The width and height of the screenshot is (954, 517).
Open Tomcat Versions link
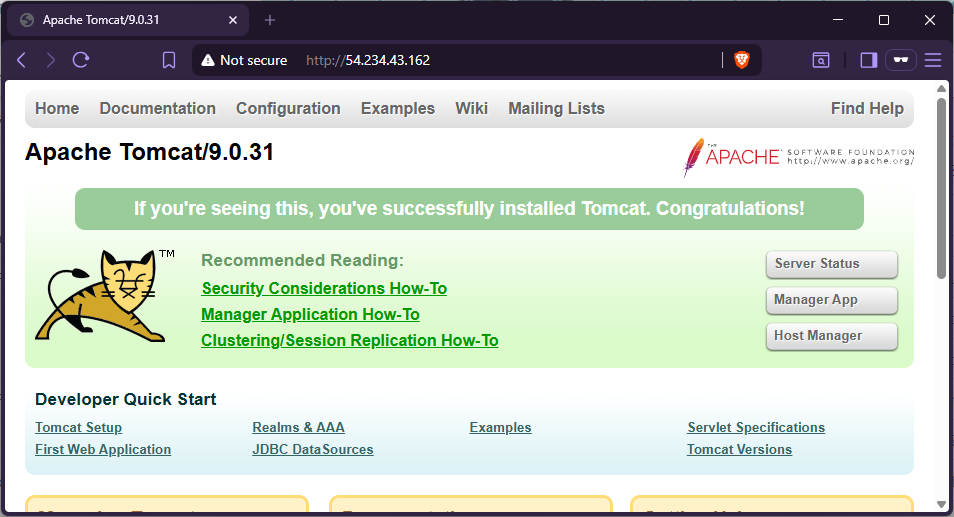tap(739, 449)
